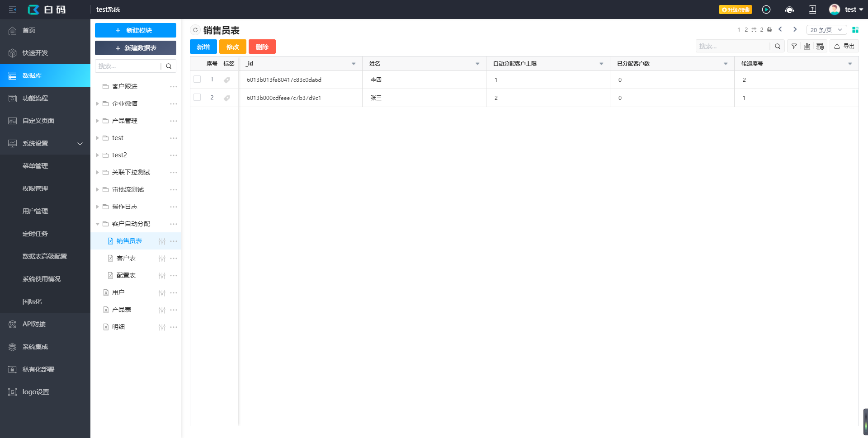Expand the test2 folder
Image resolution: width=868 pixels, height=438 pixels.
[97, 155]
